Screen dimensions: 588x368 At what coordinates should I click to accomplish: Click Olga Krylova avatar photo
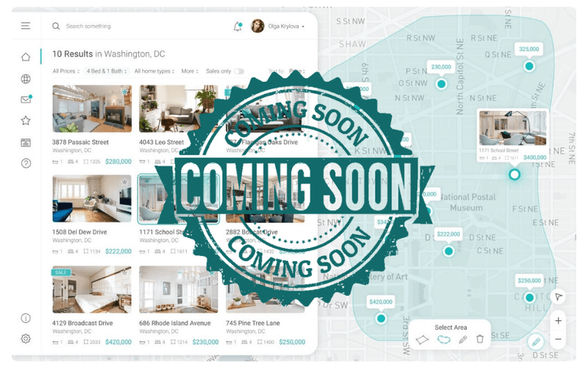coord(258,26)
